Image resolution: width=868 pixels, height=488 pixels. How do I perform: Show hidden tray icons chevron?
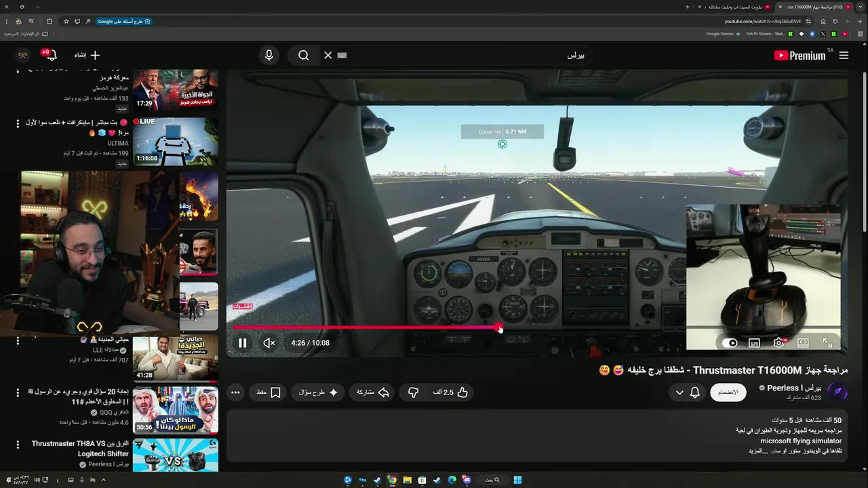coord(103,480)
